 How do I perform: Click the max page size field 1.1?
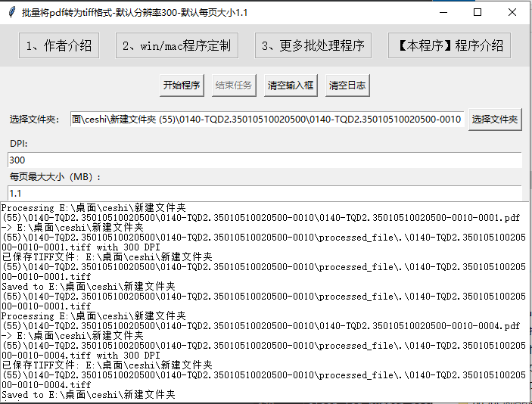coord(265,194)
